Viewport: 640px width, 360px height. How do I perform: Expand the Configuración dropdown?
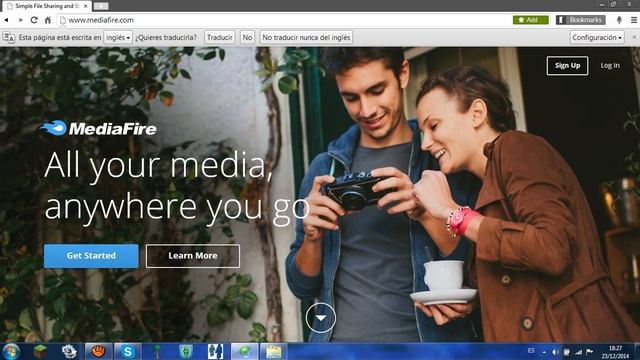[597, 38]
